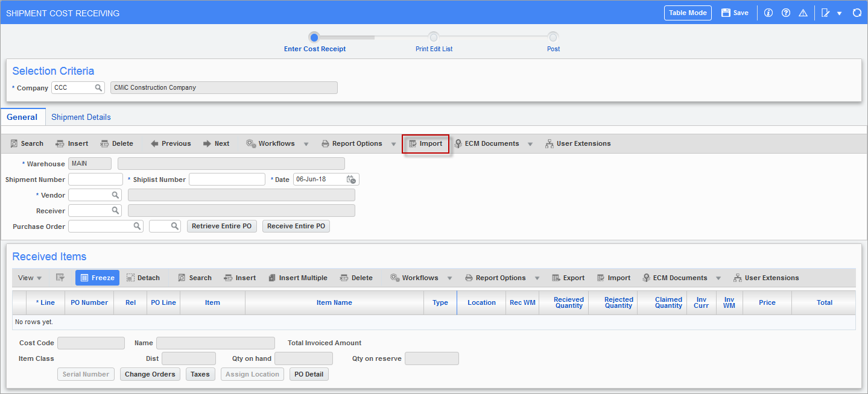
Task: Click the Shipment Number field
Action: (x=95, y=180)
